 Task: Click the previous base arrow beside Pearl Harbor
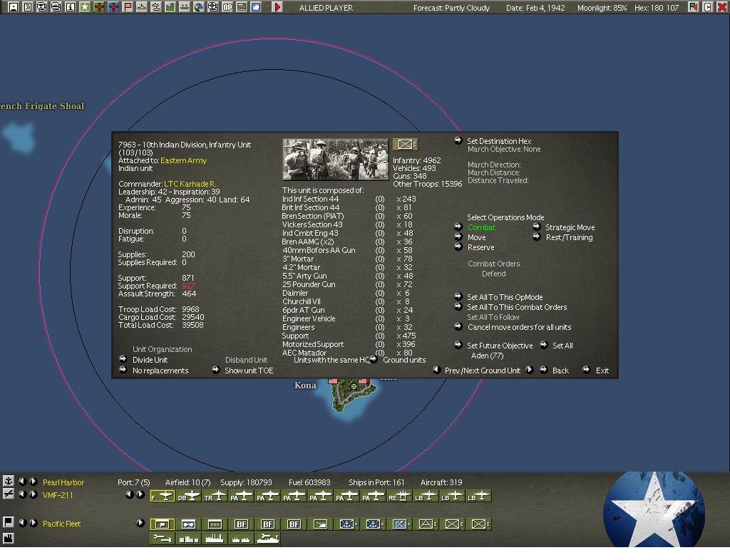click(22, 481)
